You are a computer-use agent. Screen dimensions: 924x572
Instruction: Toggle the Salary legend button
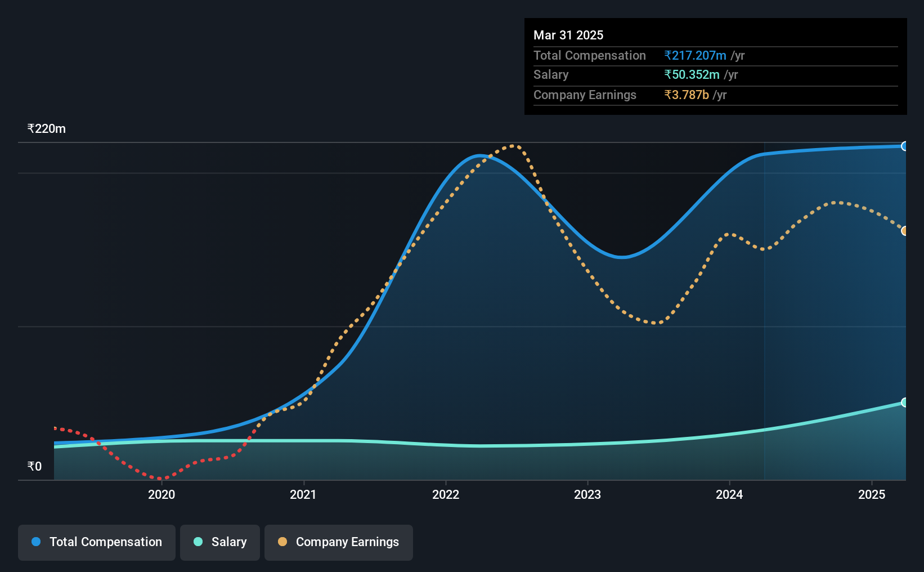220,542
